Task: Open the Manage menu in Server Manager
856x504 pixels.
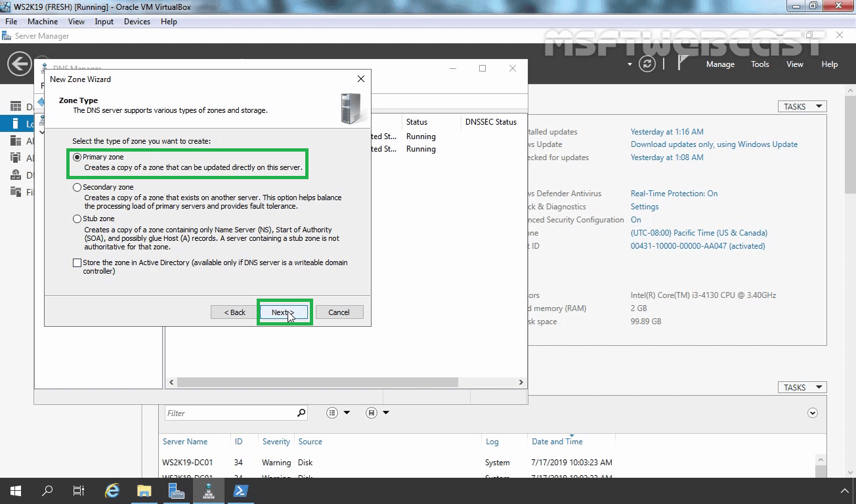Action: tap(720, 64)
